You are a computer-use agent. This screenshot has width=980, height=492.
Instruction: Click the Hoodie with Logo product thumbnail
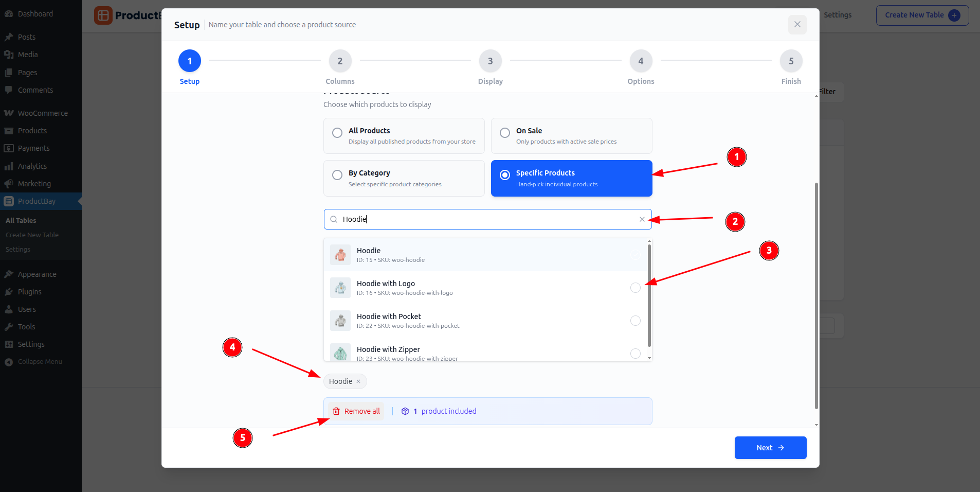pos(340,288)
